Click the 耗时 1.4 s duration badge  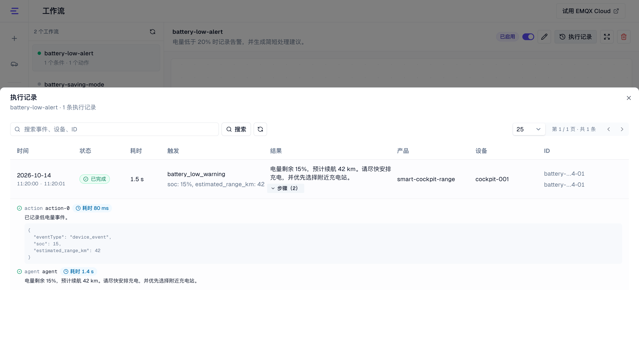pos(79,272)
